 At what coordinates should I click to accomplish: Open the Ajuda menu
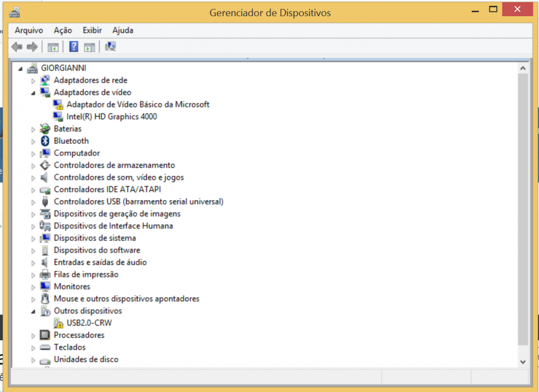tap(123, 30)
